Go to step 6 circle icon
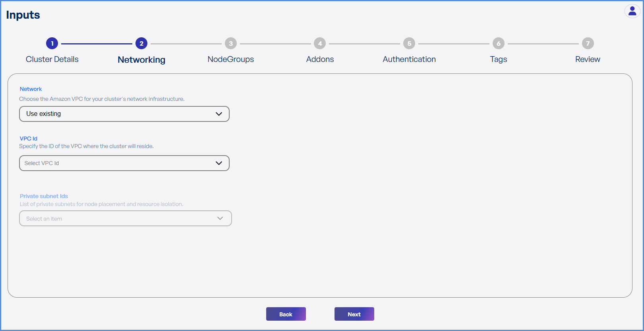Viewport: 644px width, 331px height. pyautogui.click(x=499, y=43)
